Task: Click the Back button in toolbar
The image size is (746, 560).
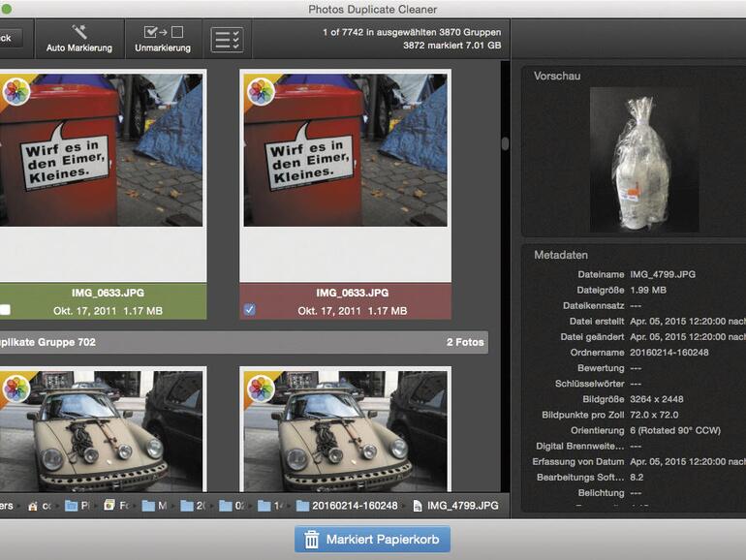Action: [x=8, y=39]
